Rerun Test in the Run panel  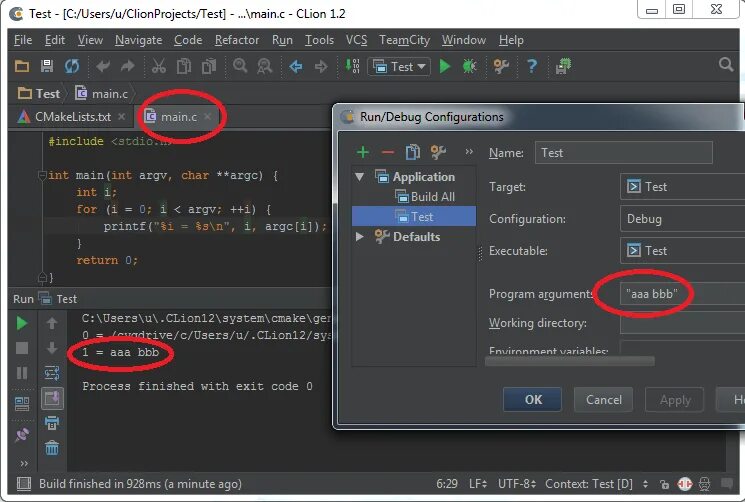(22, 323)
